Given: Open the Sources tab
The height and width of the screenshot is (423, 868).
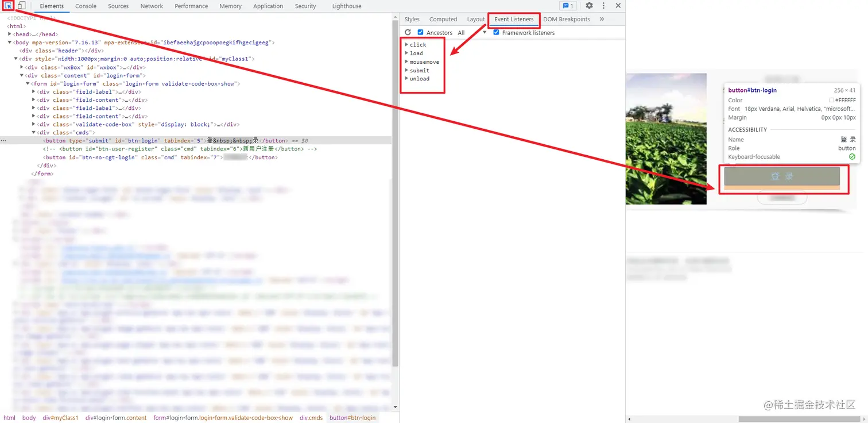Looking at the screenshot, I should 118,6.
